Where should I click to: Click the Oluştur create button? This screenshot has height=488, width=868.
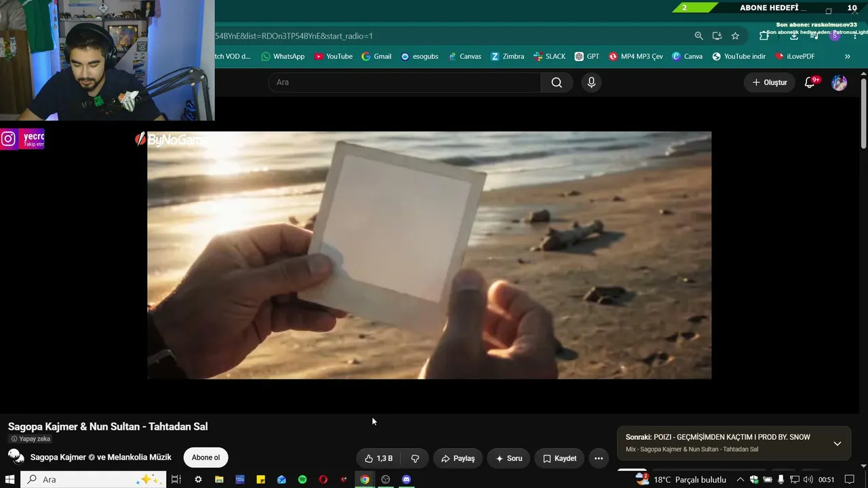click(x=770, y=83)
